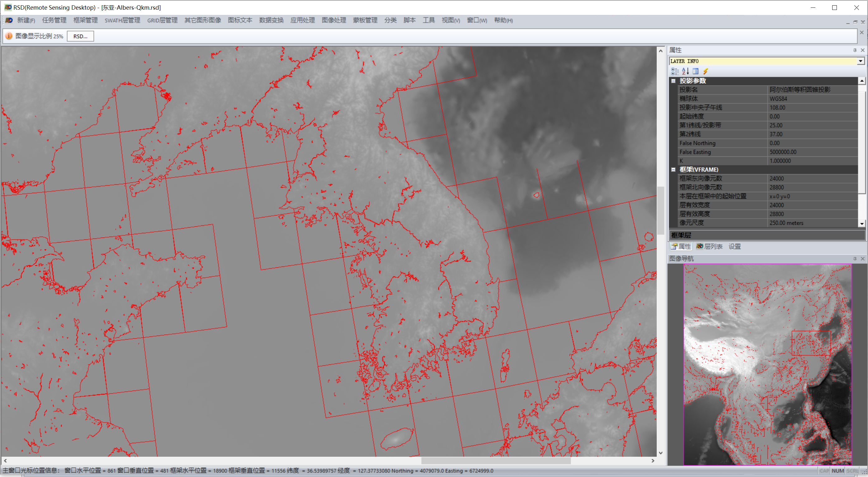Collapse the 投影参数 section

click(673, 81)
